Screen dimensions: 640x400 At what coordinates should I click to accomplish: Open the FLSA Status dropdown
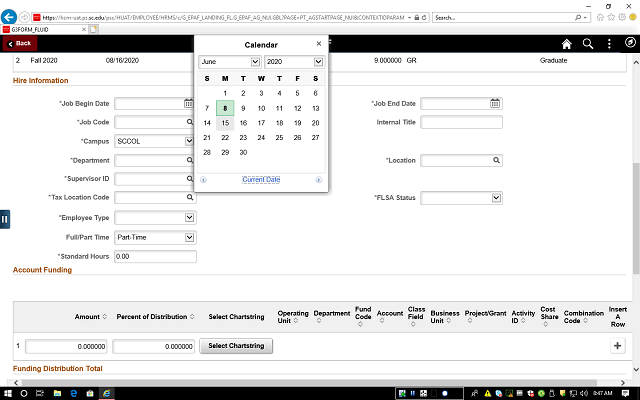496,198
